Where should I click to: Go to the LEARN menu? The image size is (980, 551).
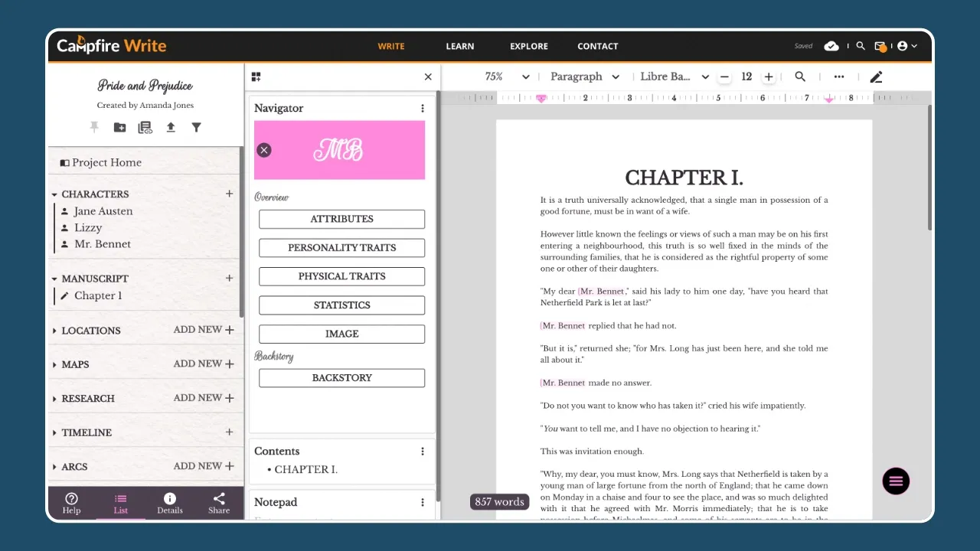click(x=459, y=46)
